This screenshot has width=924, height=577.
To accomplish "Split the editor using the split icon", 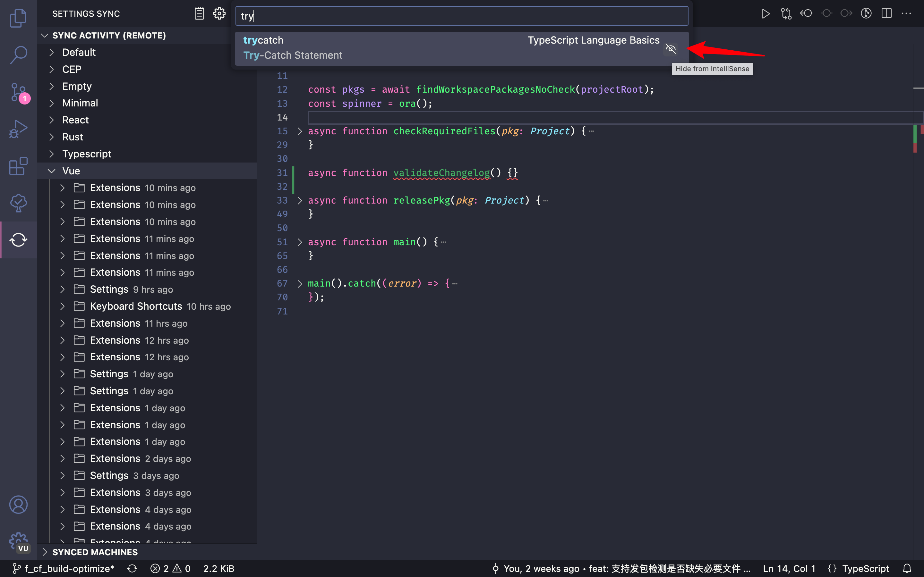I will pyautogui.click(x=886, y=13).
